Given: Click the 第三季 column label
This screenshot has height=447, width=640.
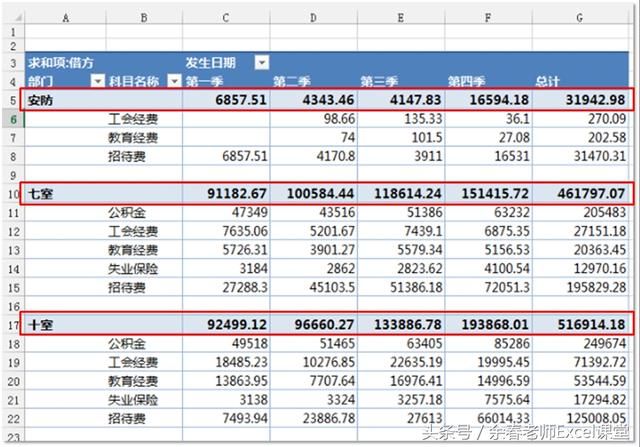Looking at the screenshot, I should point(379,81).
